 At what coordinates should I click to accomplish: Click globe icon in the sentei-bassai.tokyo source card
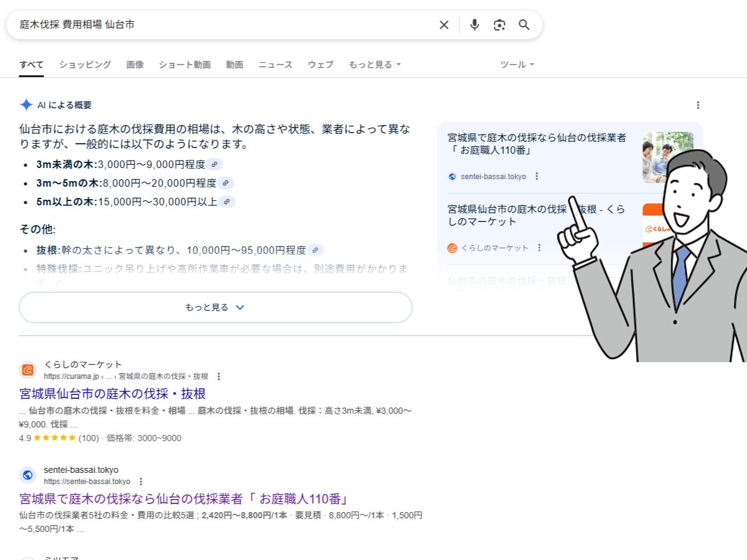[453, 176]
